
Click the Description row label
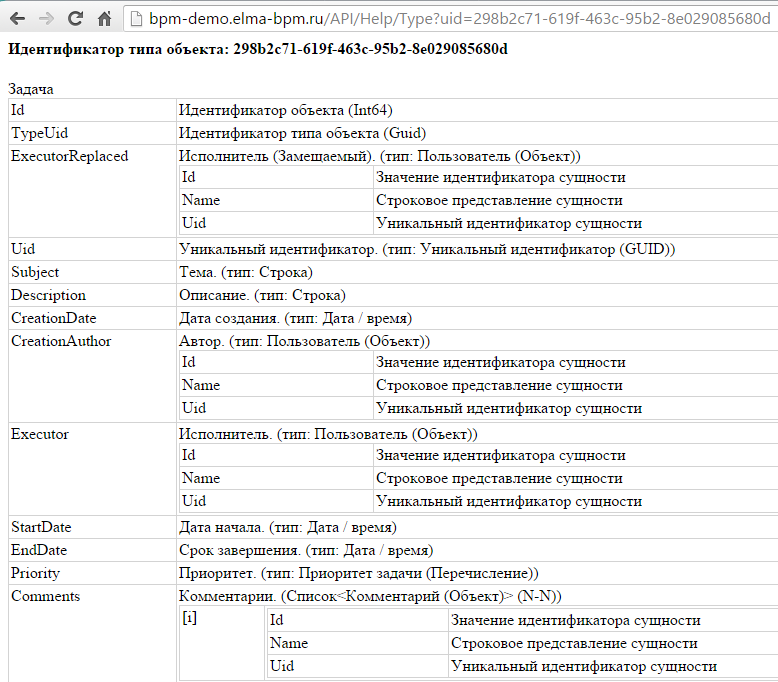(48, 295)
